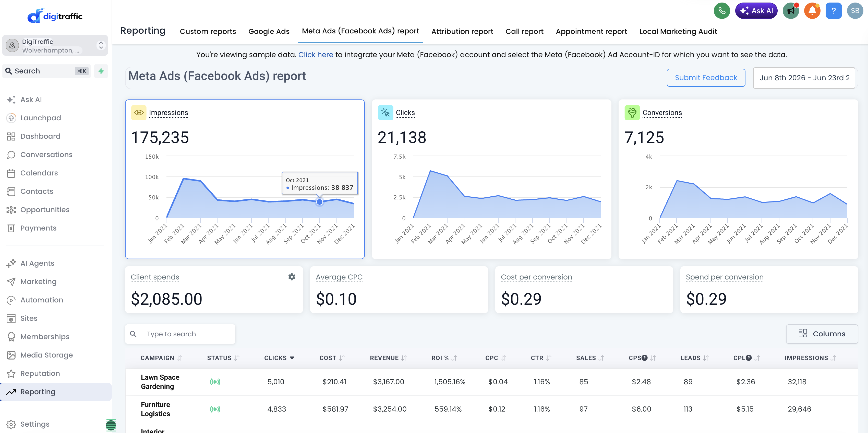Switch to Google Ads tab
This screenshot has width=868, height=433.
[269, 31]
